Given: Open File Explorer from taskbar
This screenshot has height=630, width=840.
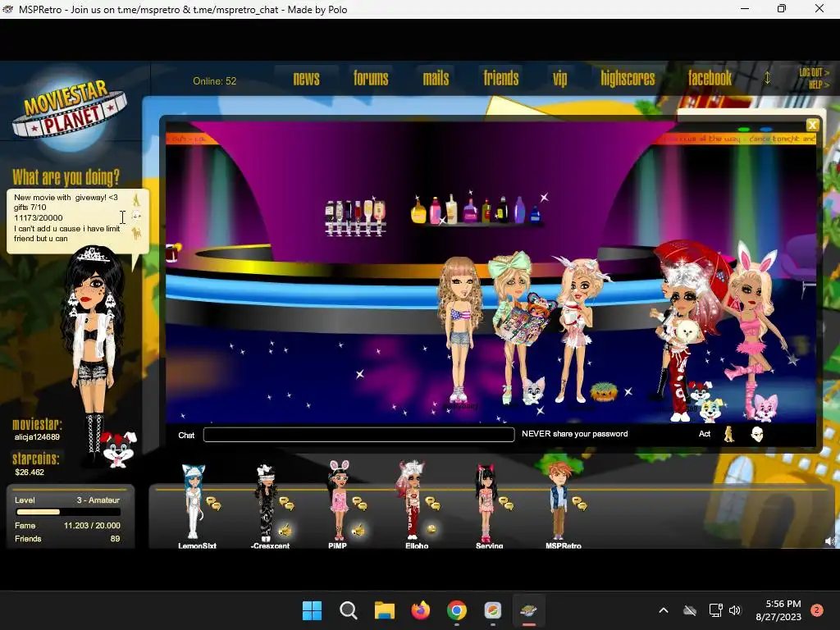Looking at the screenshot, I should click(x=384, y=610).
